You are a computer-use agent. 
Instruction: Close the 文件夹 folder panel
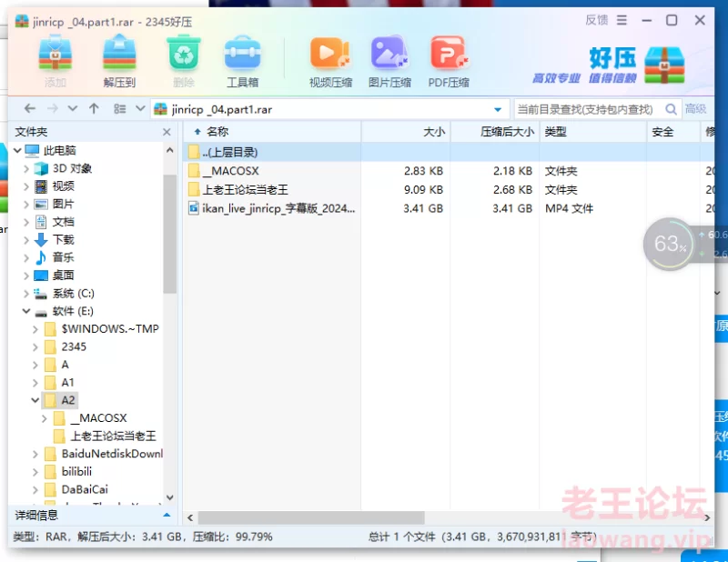167,132
